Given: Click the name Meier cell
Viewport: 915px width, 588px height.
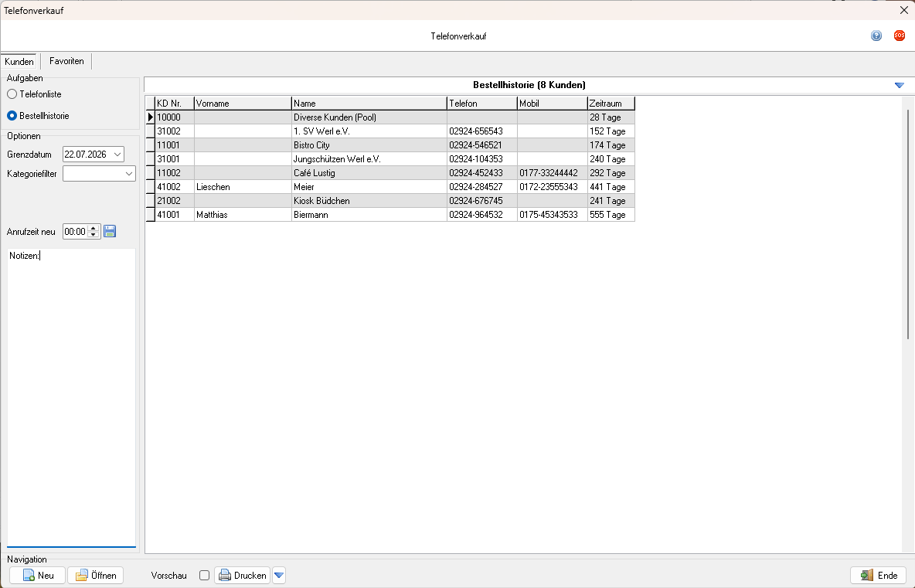Looking at the screenshot, I should tap(369, 187).
